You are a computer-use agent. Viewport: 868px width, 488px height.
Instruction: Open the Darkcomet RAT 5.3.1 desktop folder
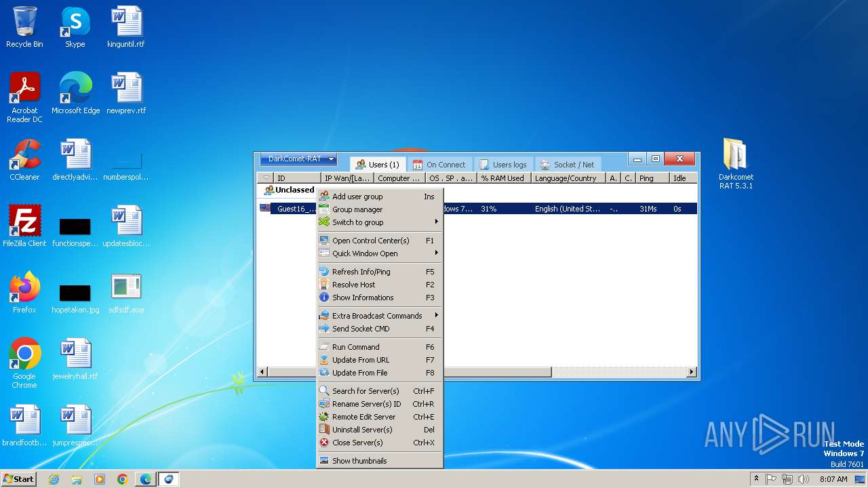(x=736, y=163)
